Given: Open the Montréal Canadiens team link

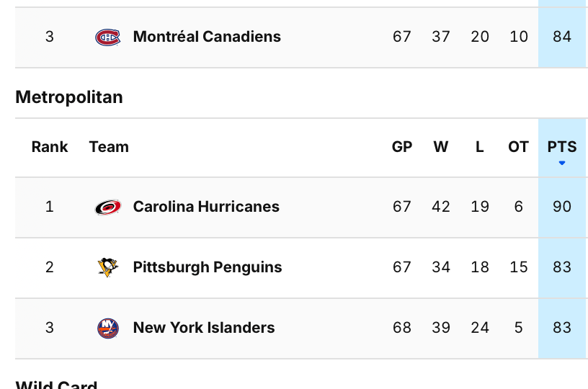Looking at the screenshot, I should pos(207,37).
